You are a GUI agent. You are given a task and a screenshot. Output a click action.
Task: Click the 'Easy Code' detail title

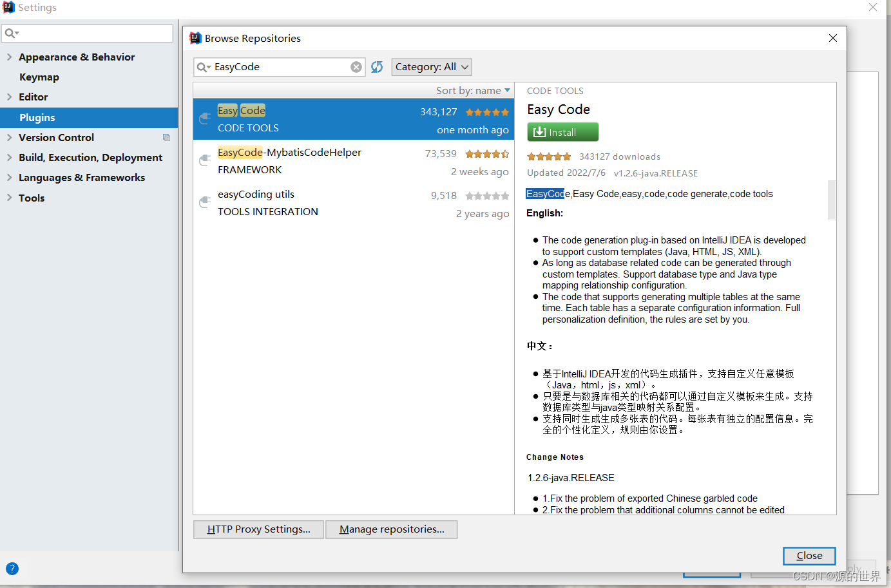559,109
